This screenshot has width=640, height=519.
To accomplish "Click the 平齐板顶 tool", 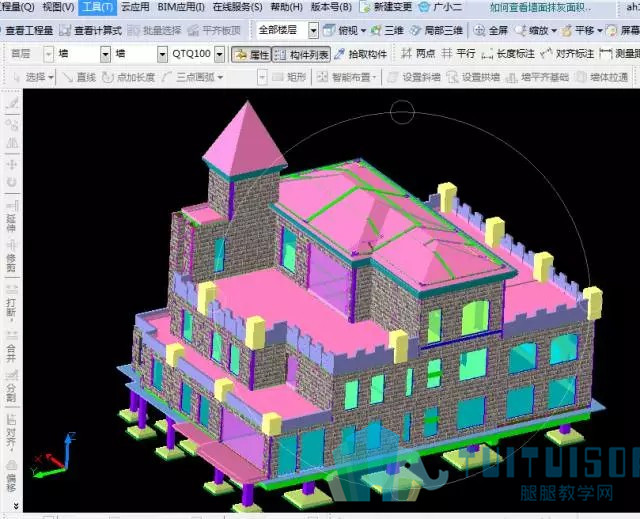I will (214, 30).
